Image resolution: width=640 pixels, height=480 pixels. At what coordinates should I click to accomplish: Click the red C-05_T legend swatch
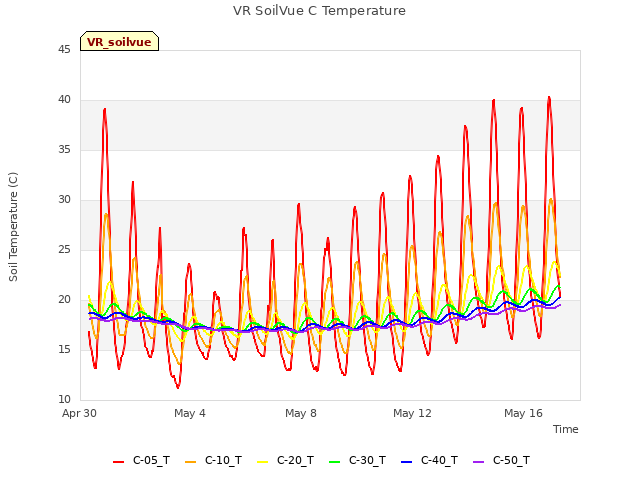[x=118, y=462]
